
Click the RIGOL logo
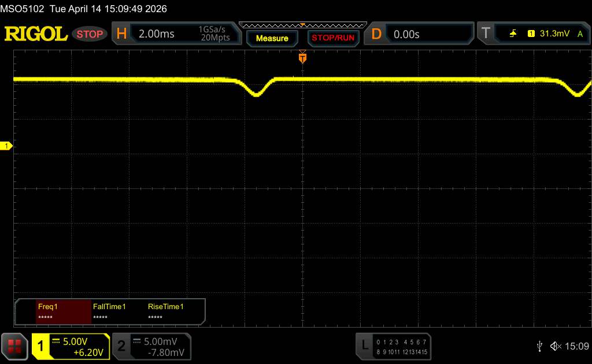click(x=36, y=34)
